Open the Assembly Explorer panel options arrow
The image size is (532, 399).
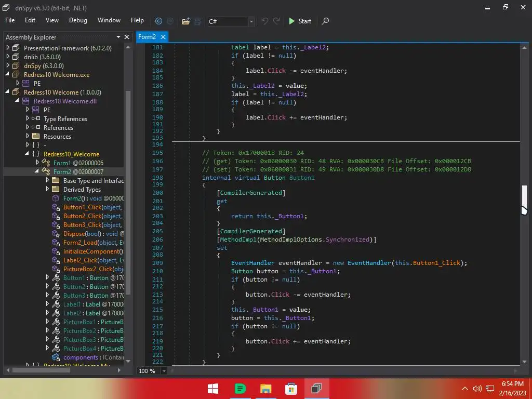click(118, 37)
